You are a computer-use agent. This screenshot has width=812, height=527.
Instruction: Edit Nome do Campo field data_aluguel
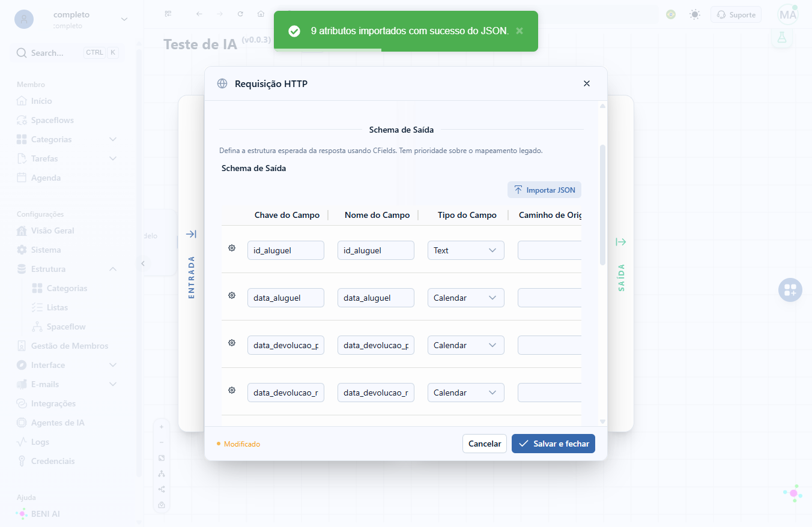tap(376, 298)
